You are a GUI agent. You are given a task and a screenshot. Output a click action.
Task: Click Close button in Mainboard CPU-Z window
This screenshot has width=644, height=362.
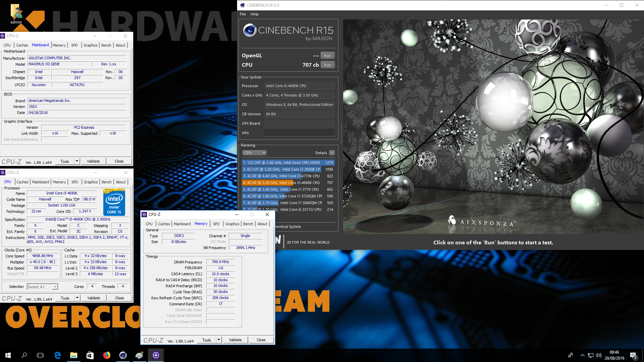[119, 161]
